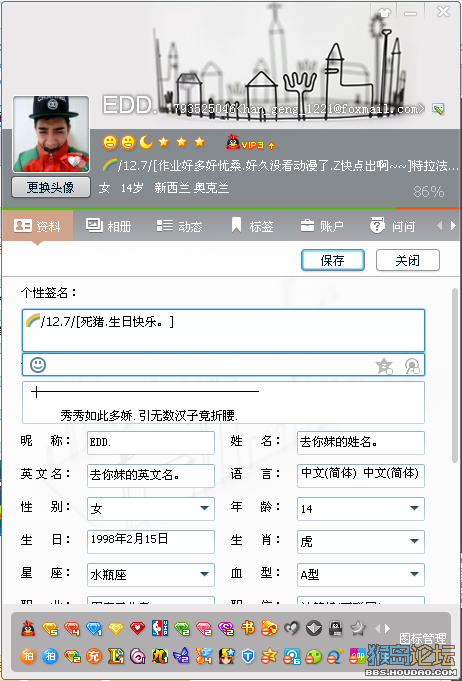Open the smiley emoticon picker under signature
Screen dimensions: 462x681
tap(38, 365)
